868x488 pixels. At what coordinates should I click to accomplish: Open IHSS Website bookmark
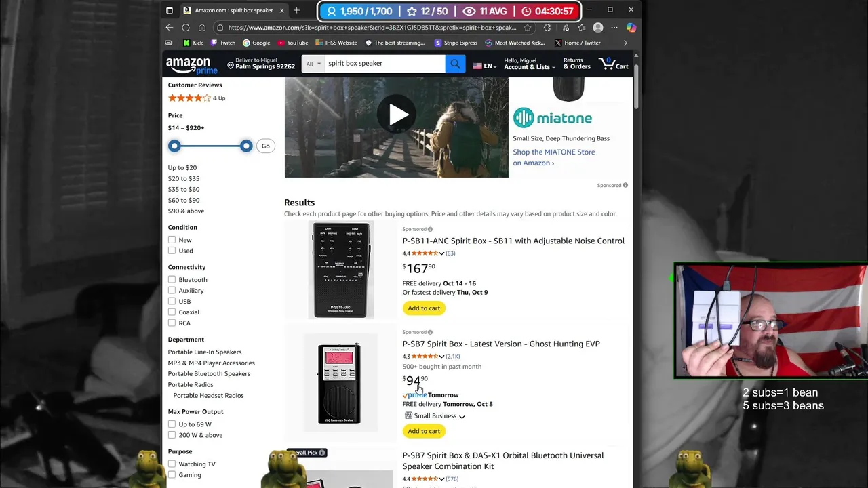click(336, 43)
